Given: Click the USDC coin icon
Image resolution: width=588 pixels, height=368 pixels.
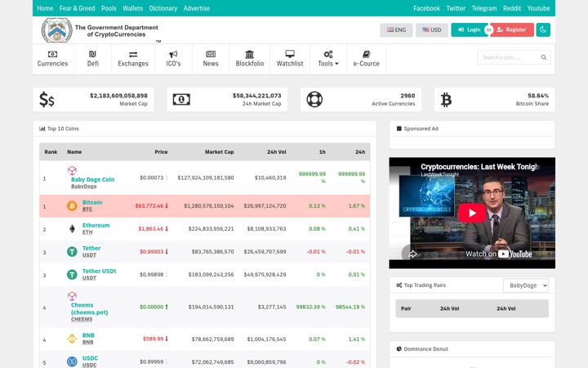Looking at the screenshot, I should (x=72, y=361).
